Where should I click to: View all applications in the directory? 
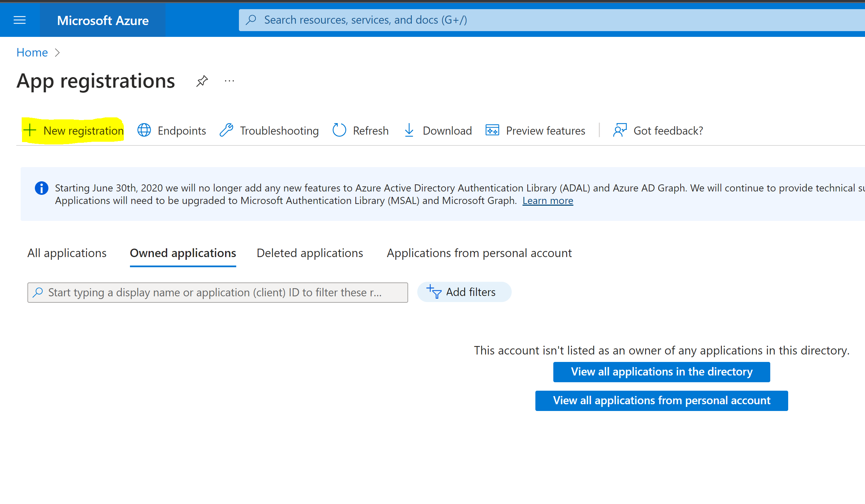pos(662,371)
